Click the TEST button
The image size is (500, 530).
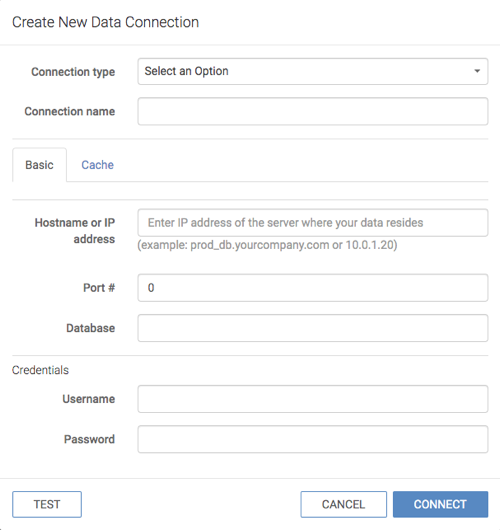tap(47, 504)
